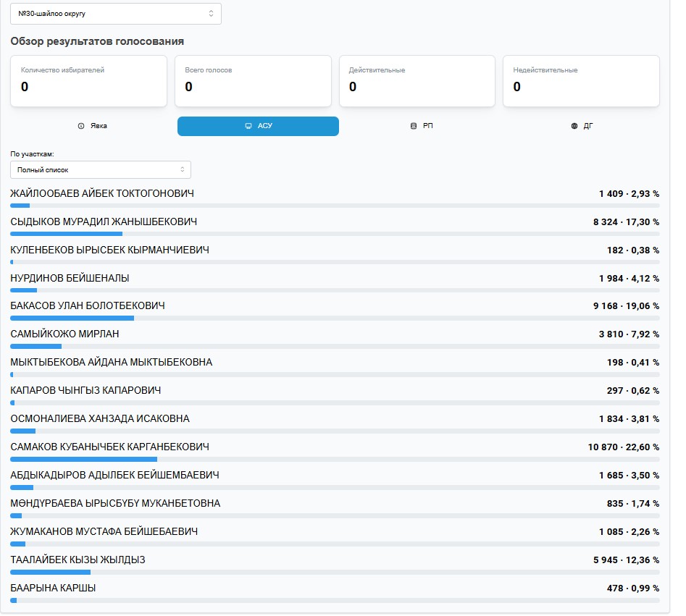The width and height of the screenshot is (686, 616).
Task: Click the clock icon beside Явка
Action: [x=81, y=126]
